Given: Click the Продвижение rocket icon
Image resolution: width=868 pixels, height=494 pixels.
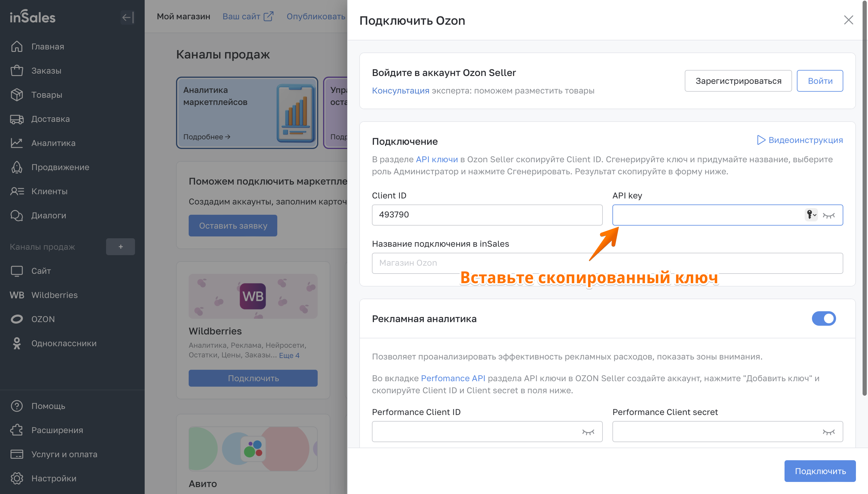Looking at the screenshot, I should pos(17,167).
